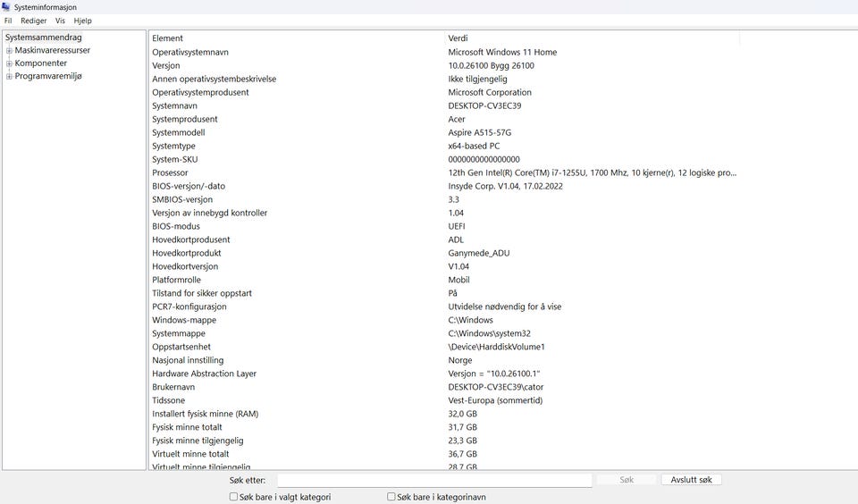Click the Søk button
858x504 pixels.
[627, 480]
